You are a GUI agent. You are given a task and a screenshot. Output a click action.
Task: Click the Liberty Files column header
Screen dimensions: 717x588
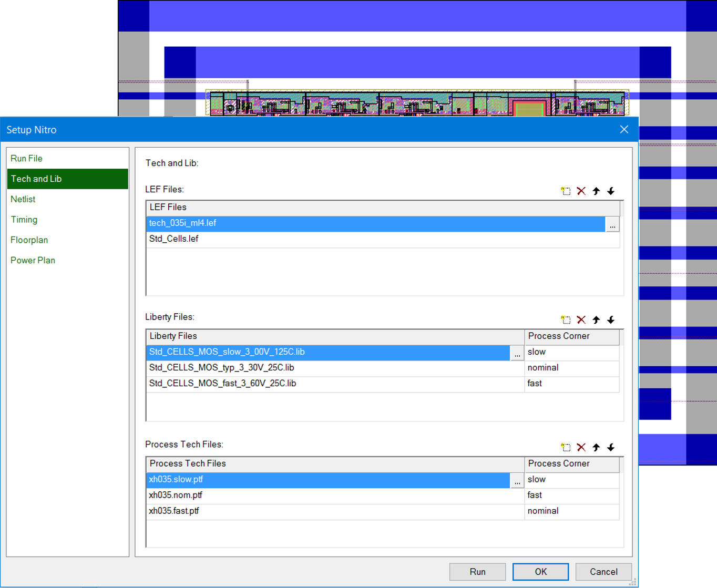[x=335, y=337]
